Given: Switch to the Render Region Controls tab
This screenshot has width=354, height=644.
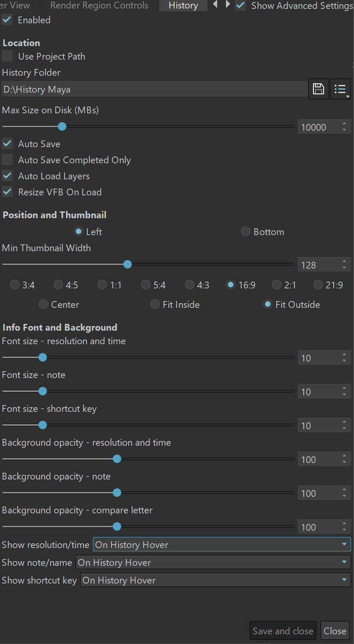Looking at the screenshot, I should 99,5.
